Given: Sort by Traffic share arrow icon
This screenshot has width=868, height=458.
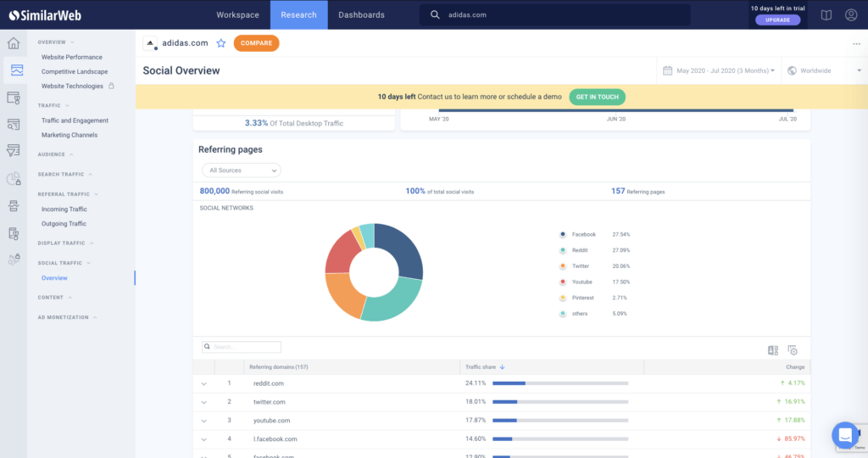Looking at the screenshot, I should pos(502,367).
